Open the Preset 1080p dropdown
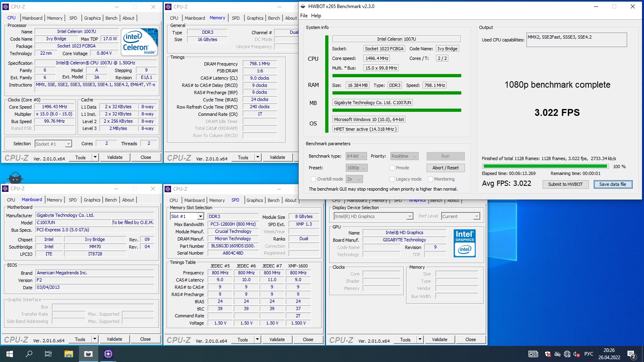644x362 pixels. coord(357,168)
